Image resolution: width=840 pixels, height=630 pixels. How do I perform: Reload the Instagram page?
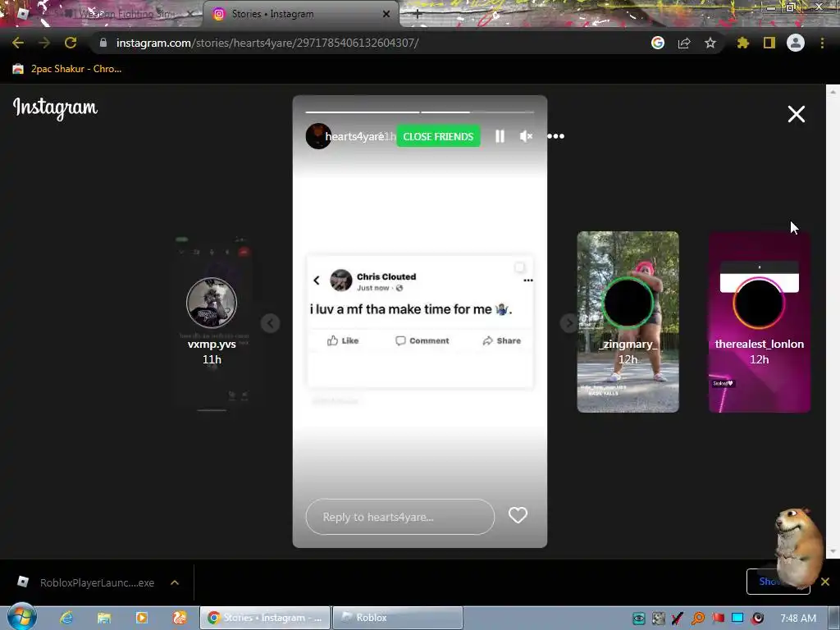71,43
